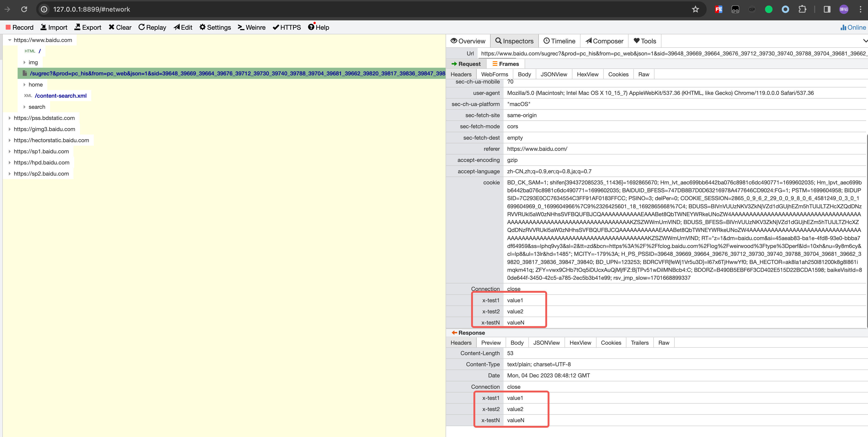Open the Help menu
The width and height of the screenshot is (868, 437).
point(318,27)
